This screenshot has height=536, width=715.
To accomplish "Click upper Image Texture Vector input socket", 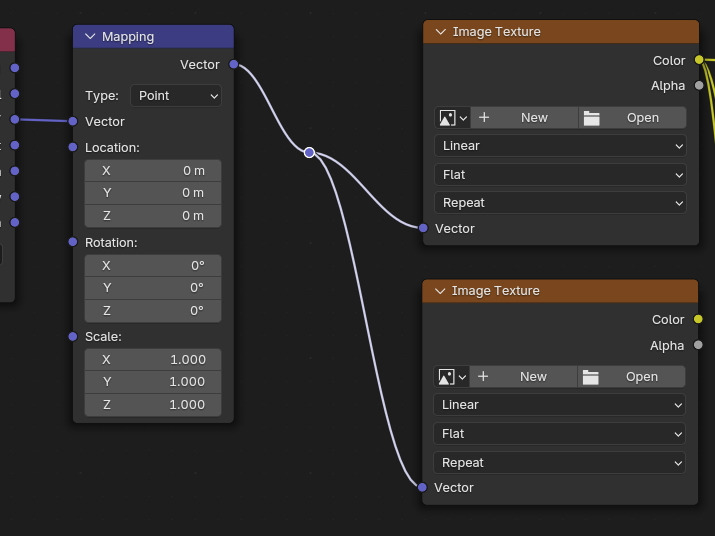I will click(423, 228).
